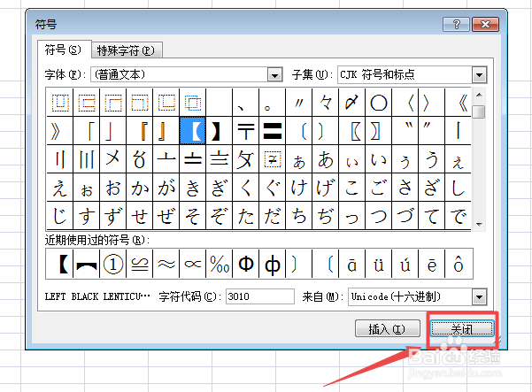Select the 〇 circle zero symbol
Image resolution: width=532 pixels, height=392 pixels.
379,103
